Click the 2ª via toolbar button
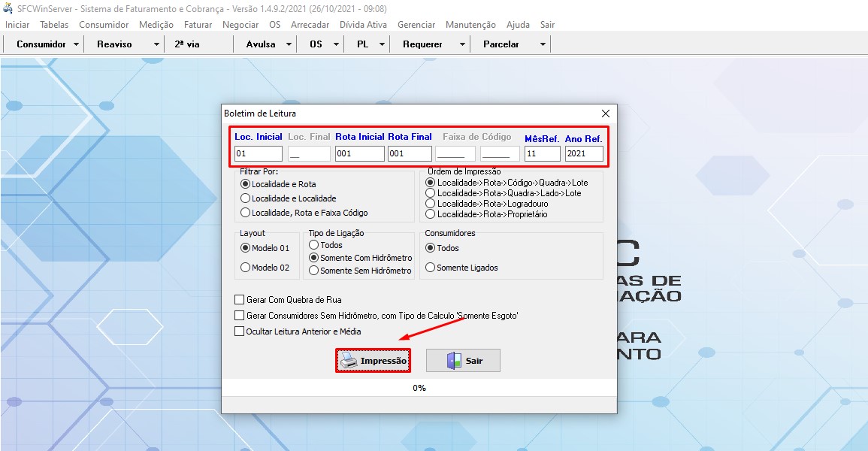868x451 pixels. 187,44
